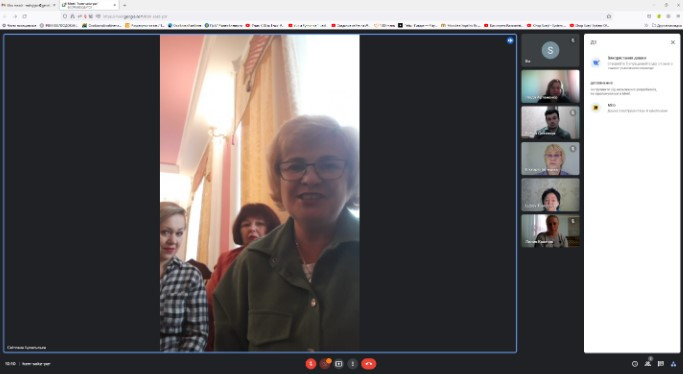
Task: Click the present screen icon
Action: pos(339,364)
